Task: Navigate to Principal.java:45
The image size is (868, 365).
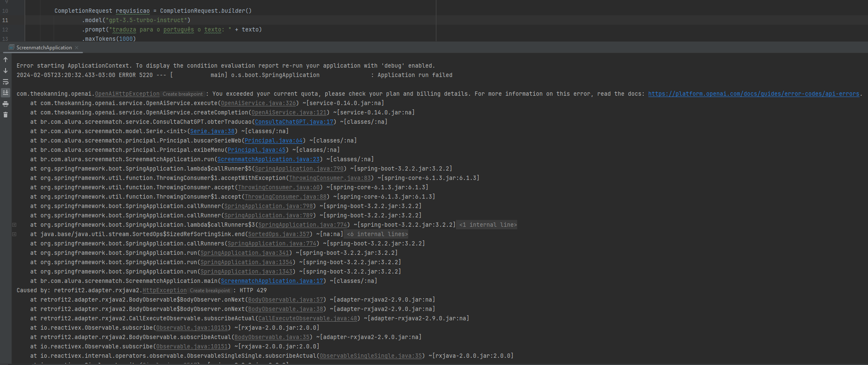Action: pos(256,150)
